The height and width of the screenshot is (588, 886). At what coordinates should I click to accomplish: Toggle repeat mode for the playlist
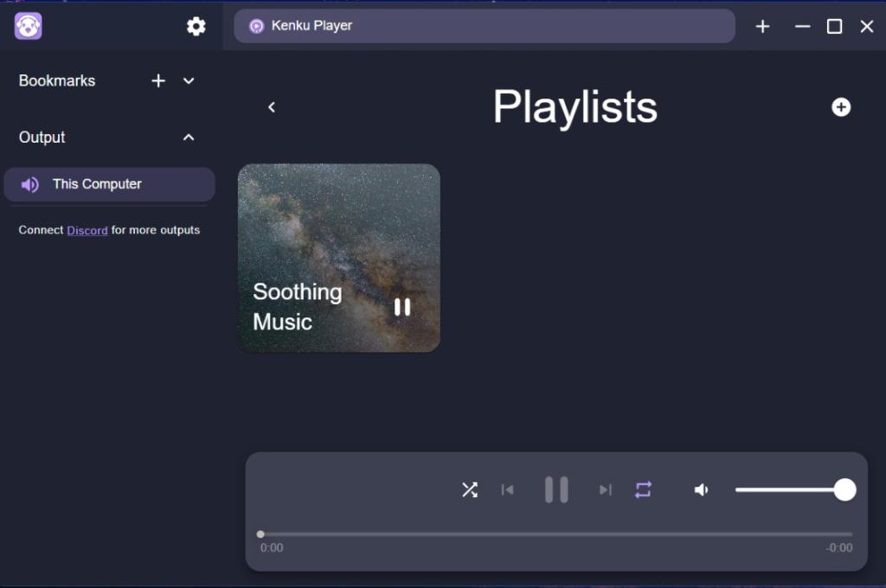[643, 489]
